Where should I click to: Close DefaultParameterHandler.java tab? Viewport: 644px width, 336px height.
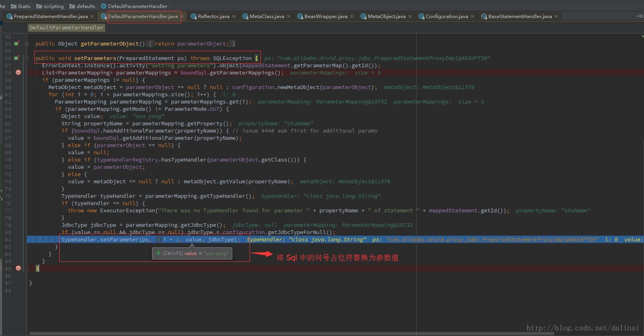click(182, 17)
